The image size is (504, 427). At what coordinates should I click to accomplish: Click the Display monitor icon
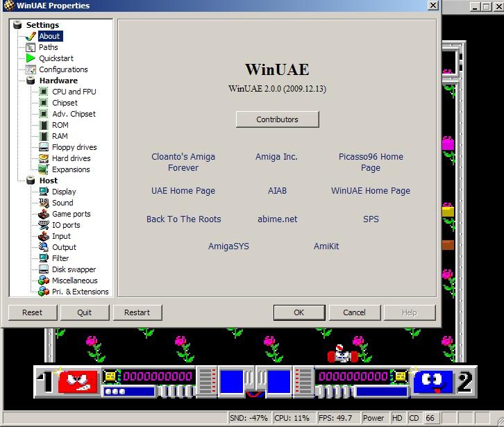pyautogui.click(x=44, y=192)
